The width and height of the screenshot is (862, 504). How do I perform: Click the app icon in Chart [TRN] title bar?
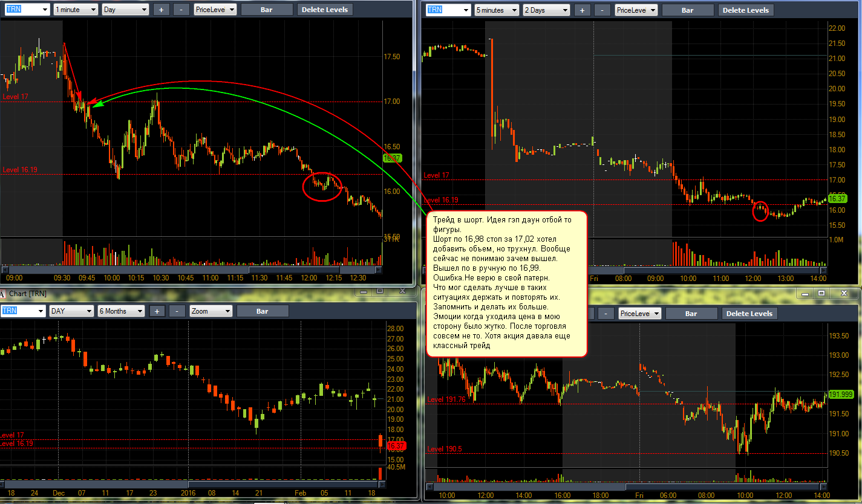[x=4, y=294]
